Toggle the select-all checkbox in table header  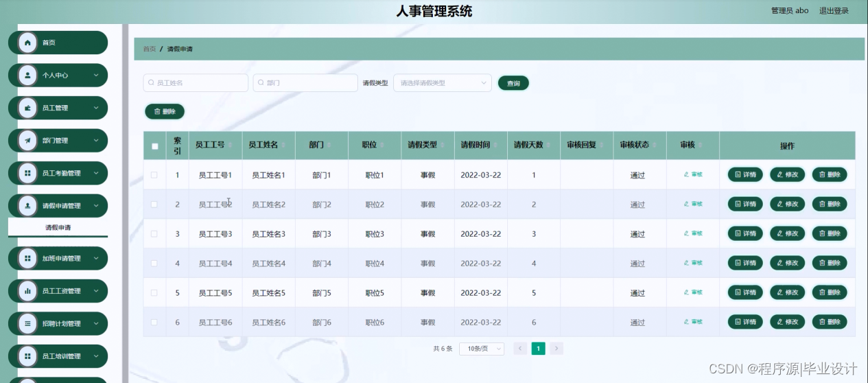(x=154, y=146)
